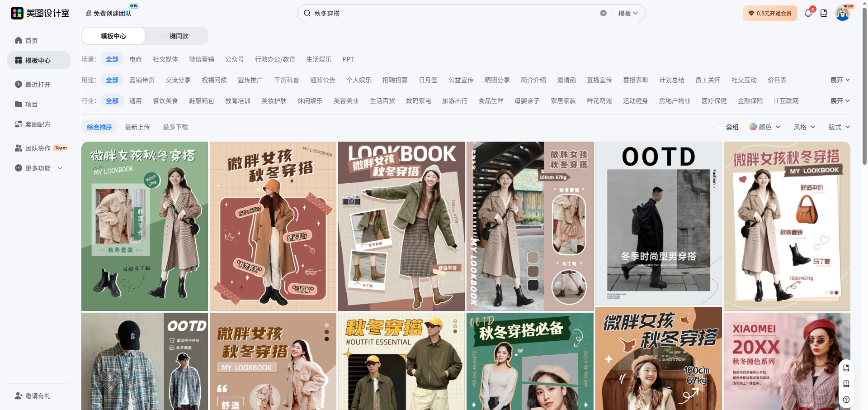Click the search magnifier icon
Image resolution: width=868 pixels, height=410 pixels.
[307, 13]
